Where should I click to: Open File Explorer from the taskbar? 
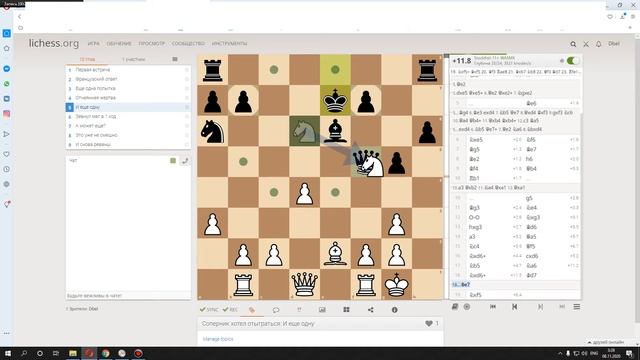pyautogui.click(x=73, y=353)
